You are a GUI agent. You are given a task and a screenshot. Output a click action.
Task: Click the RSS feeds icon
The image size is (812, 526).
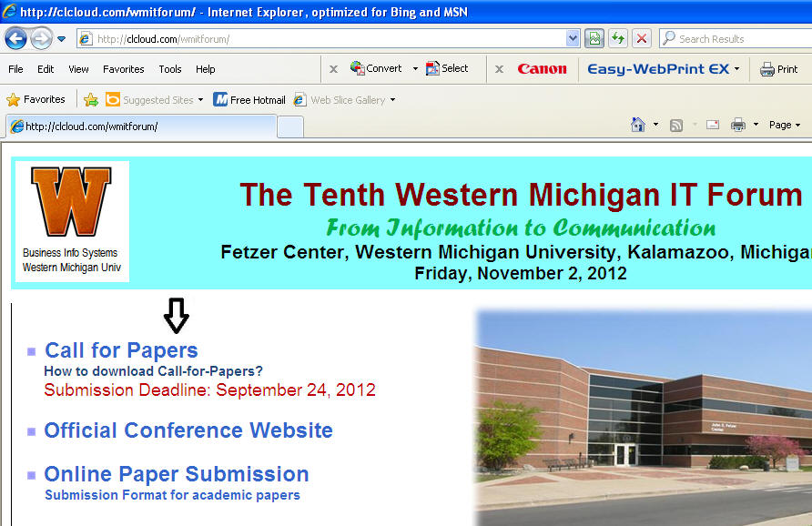(x=675, y=125)
